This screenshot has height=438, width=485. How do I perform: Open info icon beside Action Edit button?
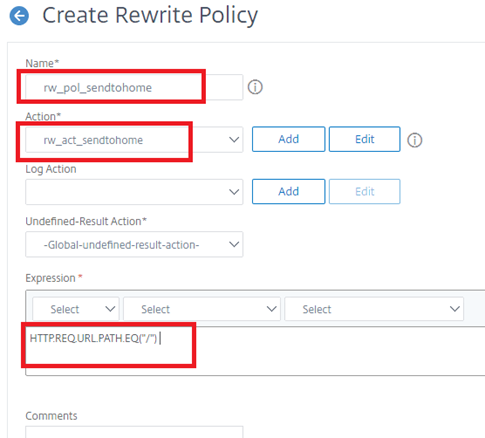[x=414, y=140]
